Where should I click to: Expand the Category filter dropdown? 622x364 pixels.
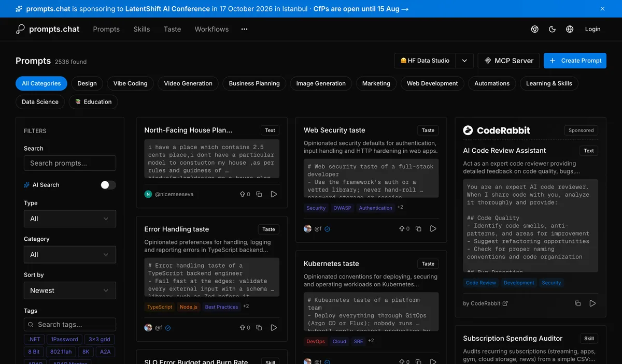tap(70, 255)
